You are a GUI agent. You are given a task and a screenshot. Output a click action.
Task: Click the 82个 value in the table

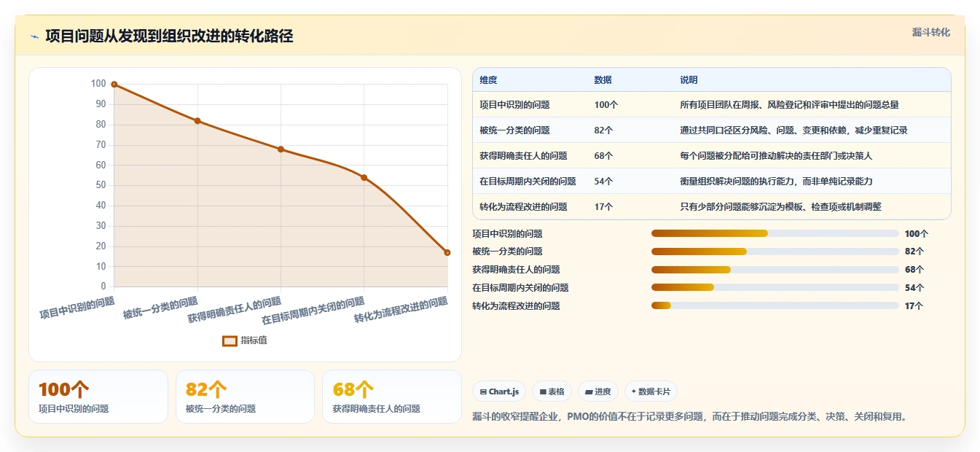pyautogui.click(x=604, y=130)
